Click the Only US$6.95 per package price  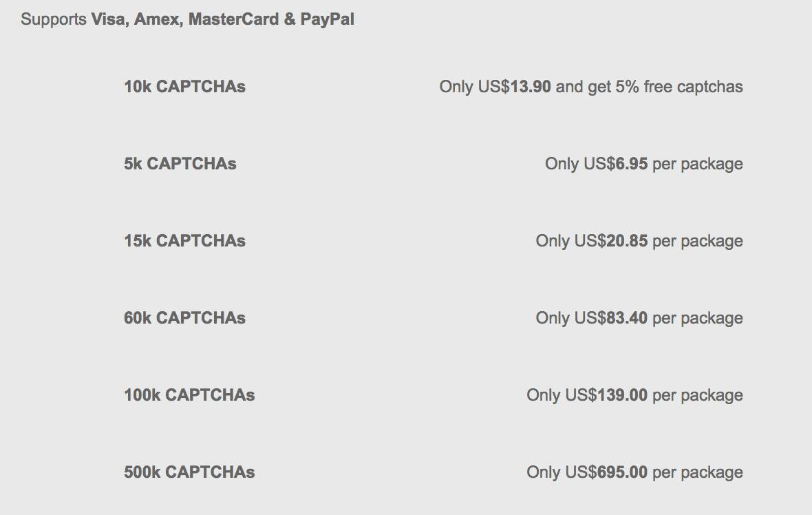pos(643,164)
